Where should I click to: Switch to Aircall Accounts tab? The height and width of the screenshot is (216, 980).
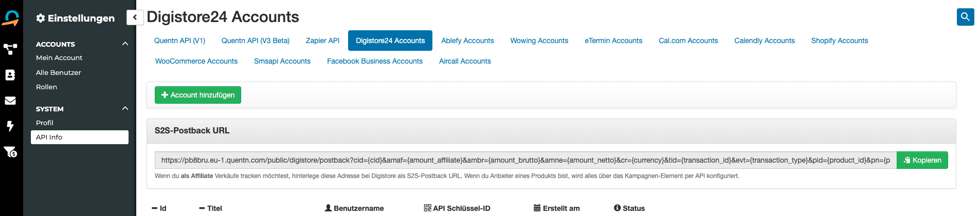coord(465,61)
